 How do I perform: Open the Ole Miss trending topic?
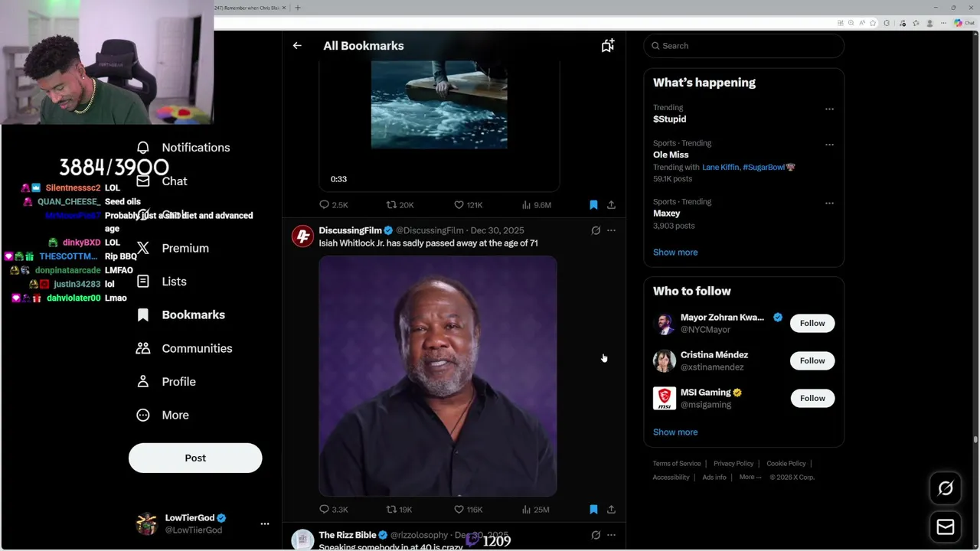click(x=671, y=155)
